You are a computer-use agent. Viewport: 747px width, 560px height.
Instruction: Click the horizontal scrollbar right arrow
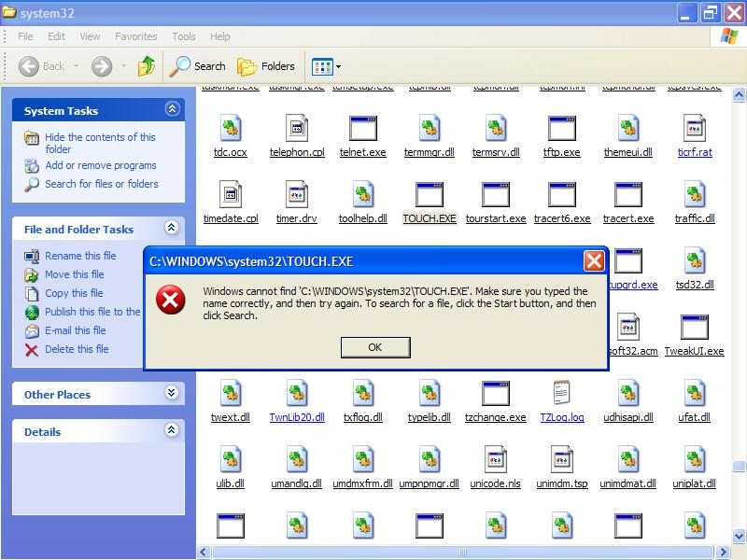724,552
